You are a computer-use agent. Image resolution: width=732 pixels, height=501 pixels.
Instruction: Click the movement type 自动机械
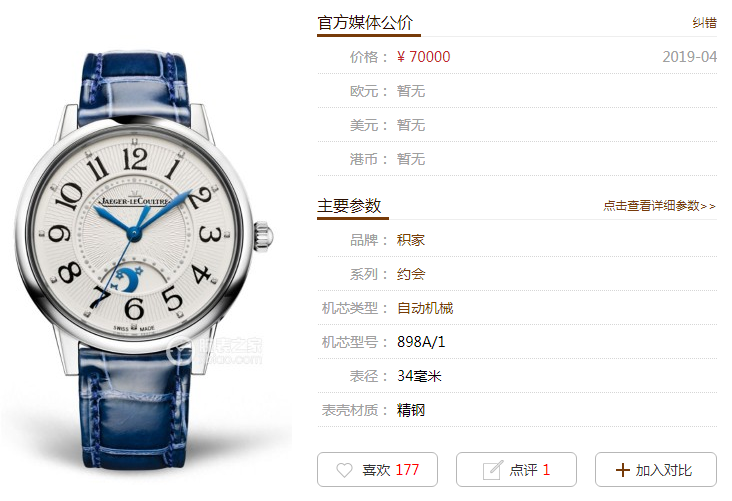425,308
